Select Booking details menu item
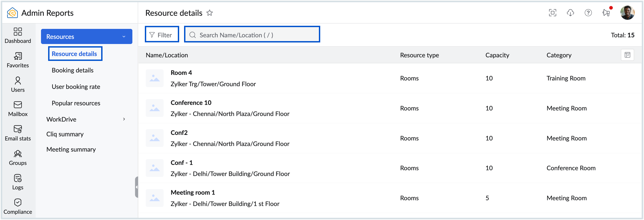Image resolution: width=644 pixels, height=220 pixels. [72, 70]
